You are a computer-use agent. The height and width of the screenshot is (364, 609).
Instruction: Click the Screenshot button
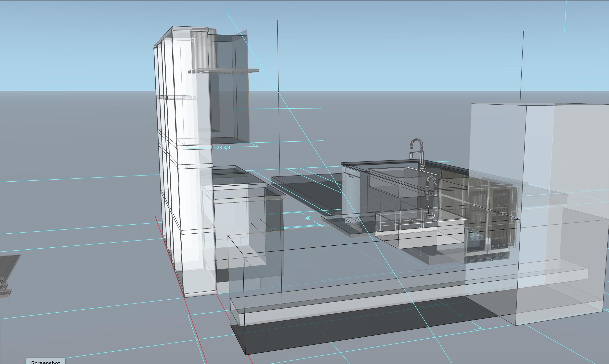point(46,362)
